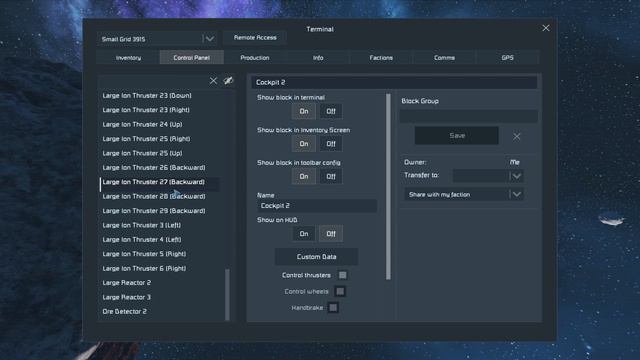This screenshot has width=640, height=360.
Task: Save the block group
Action: [x=457, y=136]
